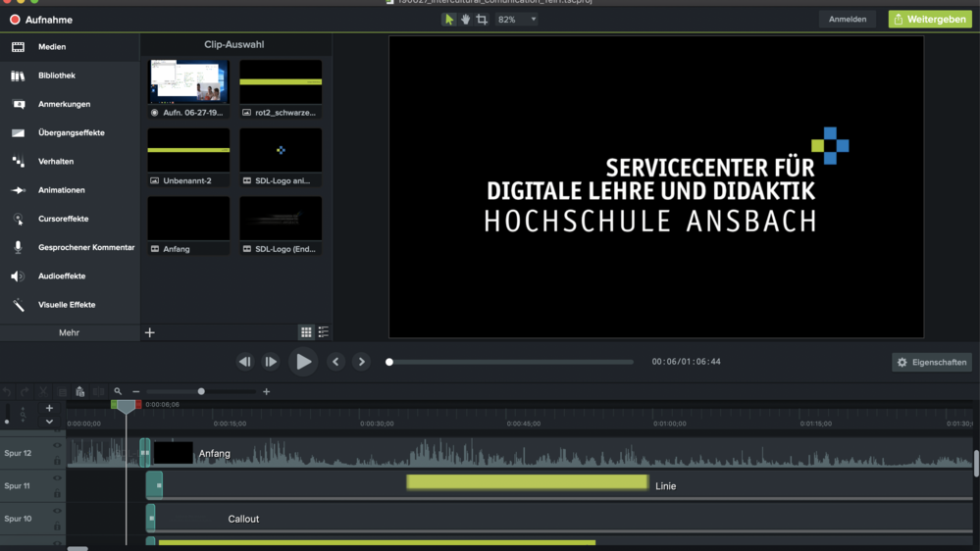
Task: Click the plus timeline zoom-in button
Action: pyautogui.click(x=266, y=392)
